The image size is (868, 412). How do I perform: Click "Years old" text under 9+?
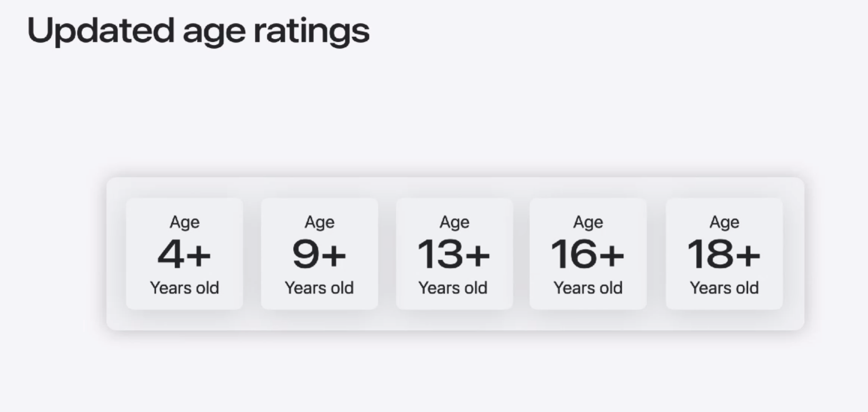pyautogui.click(x=319, y=288)
